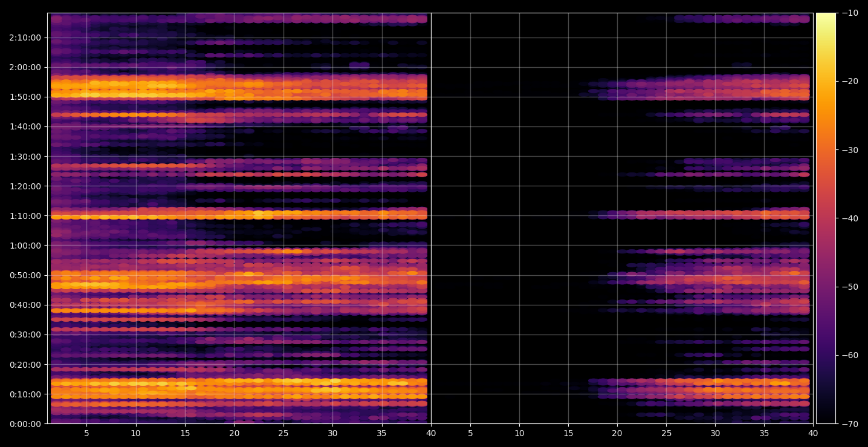Image resolution: width=868 pixels, height=447 pixels.
Task: Select x-axis label 10 under the right plot
Action: click(x=519, y=433)
